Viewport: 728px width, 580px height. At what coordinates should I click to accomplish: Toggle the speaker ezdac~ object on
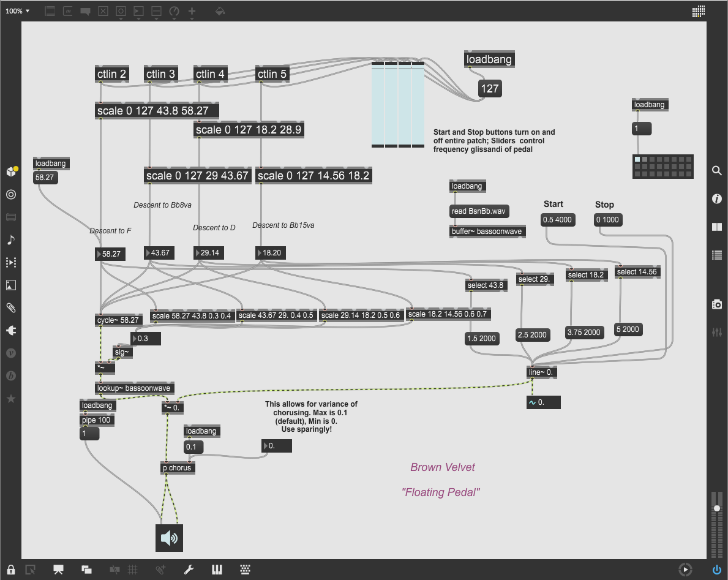[169, 538]
